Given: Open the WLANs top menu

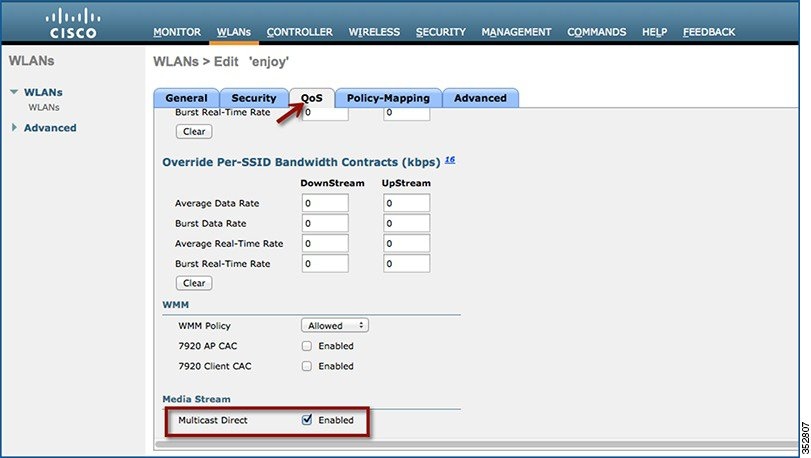Looking at the screenshot, I should click(234, 32).
